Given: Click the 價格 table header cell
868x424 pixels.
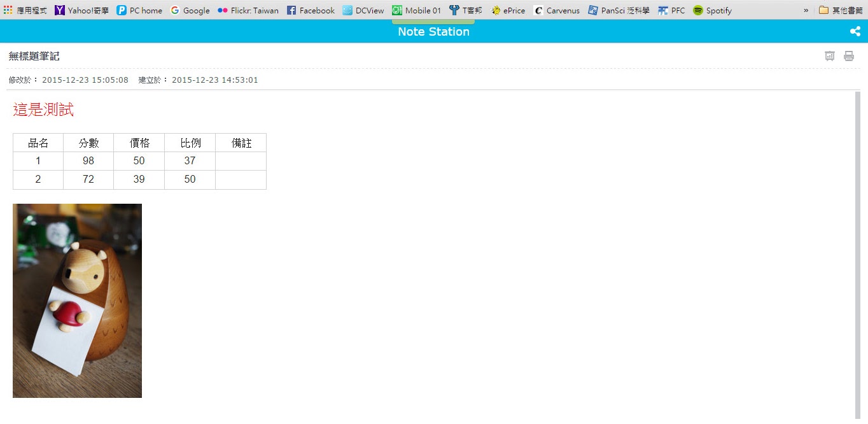Looking at the screenshot, I should [x=139, y=143].
